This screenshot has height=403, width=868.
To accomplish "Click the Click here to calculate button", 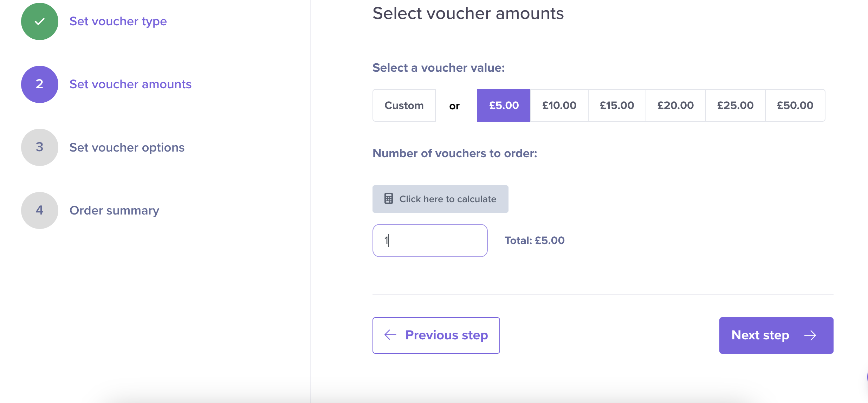I will (440, 199).
